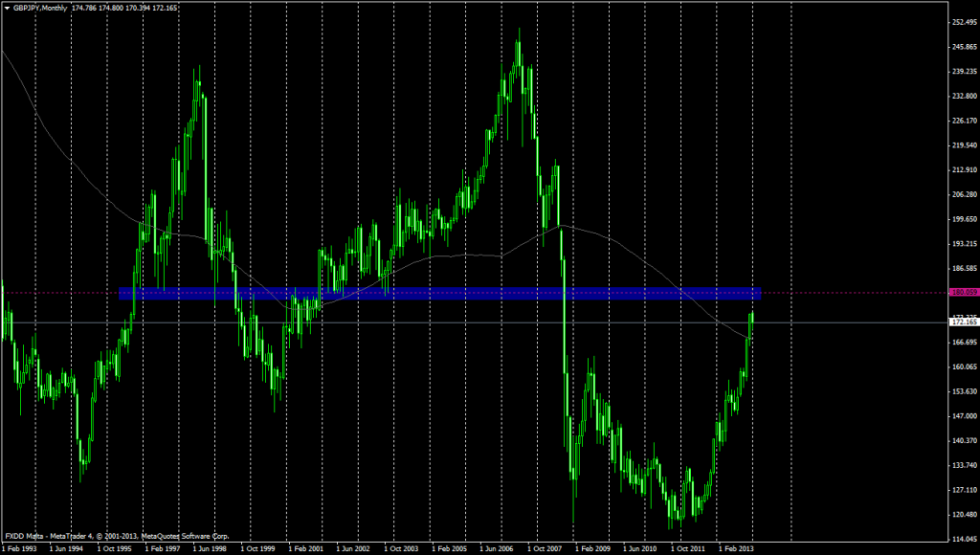
Task: Click the 120.480 price scale label
Action: 963,515
